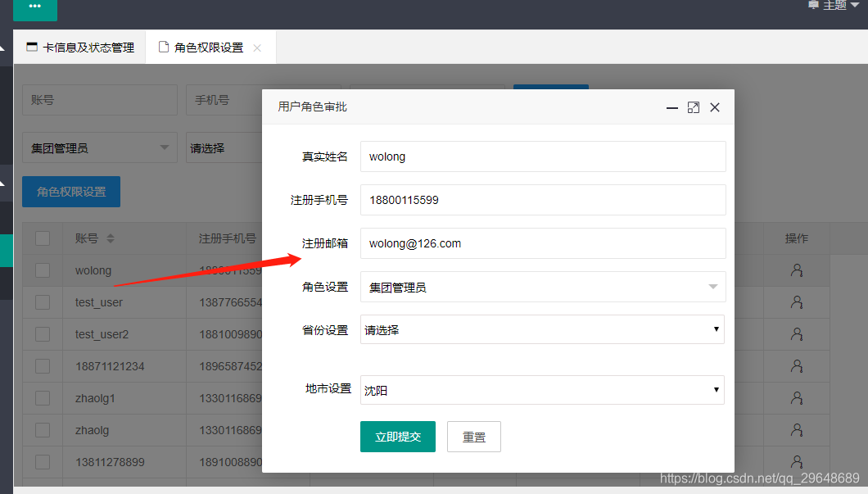868x494 pixels.
Task: Switch to 卡信息及状态管理 tab
Action: pyautogui.click(x=80, y=48)
